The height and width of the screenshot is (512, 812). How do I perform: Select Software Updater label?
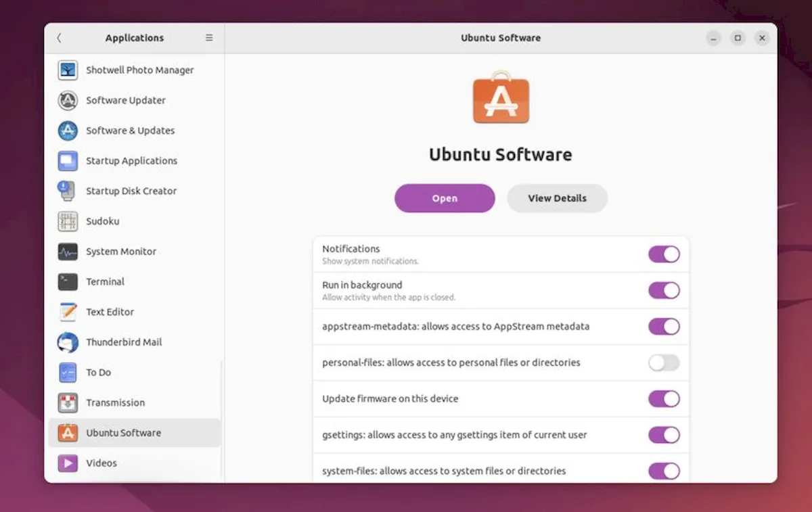pos(126,100)
